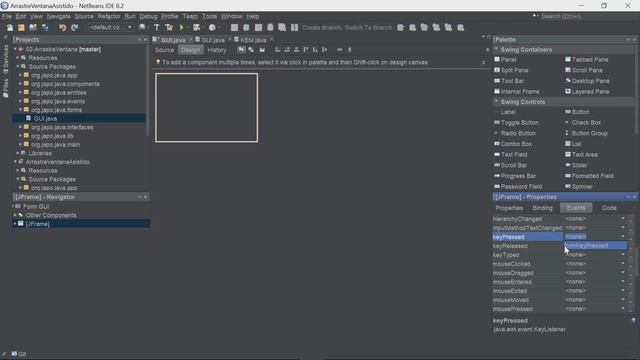Click last Git toolbar icon on right
The height and width of the screenshot is (360, 640).
pos(460,28)
